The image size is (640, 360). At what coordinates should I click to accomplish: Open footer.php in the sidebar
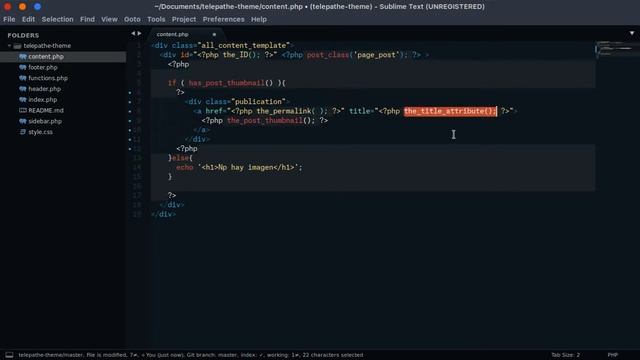[43, 67]
